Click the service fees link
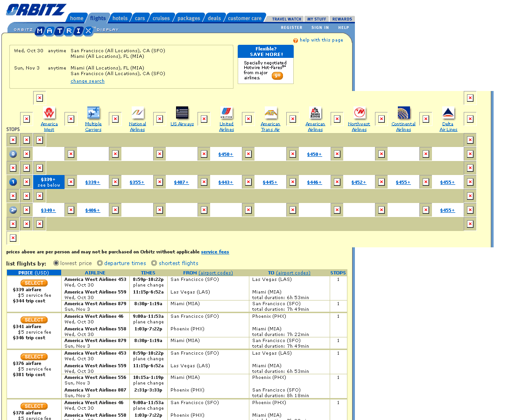Viewport: 509px width, 420px height. coord(215,252)
